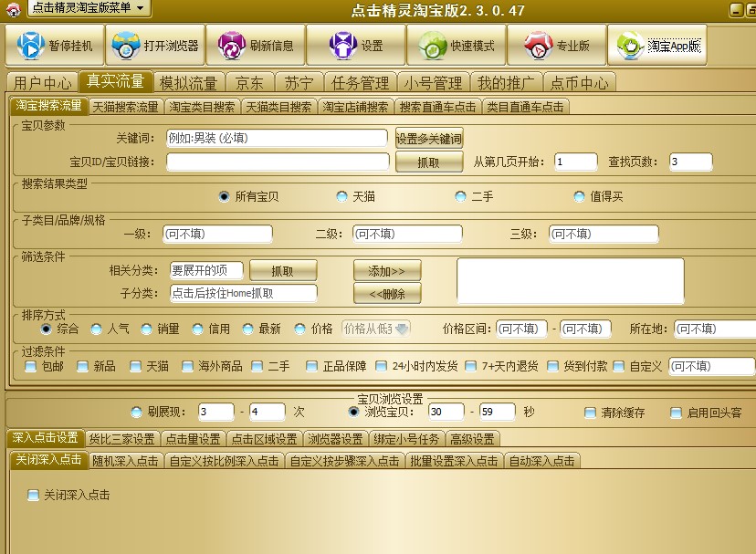Enable 海外商品 checkbox

tap(187, 366)
